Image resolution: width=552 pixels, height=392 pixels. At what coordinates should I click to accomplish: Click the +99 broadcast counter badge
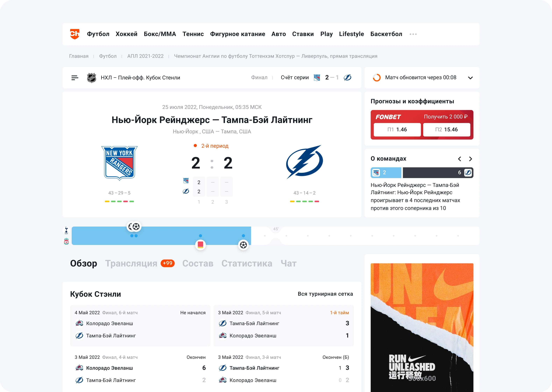click(168, 263)
